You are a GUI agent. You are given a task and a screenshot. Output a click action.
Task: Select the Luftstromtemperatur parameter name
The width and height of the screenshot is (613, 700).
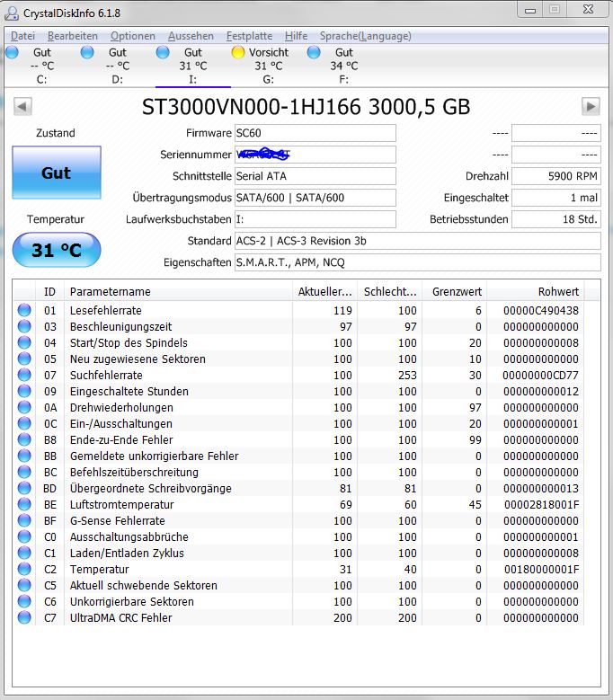122,504
